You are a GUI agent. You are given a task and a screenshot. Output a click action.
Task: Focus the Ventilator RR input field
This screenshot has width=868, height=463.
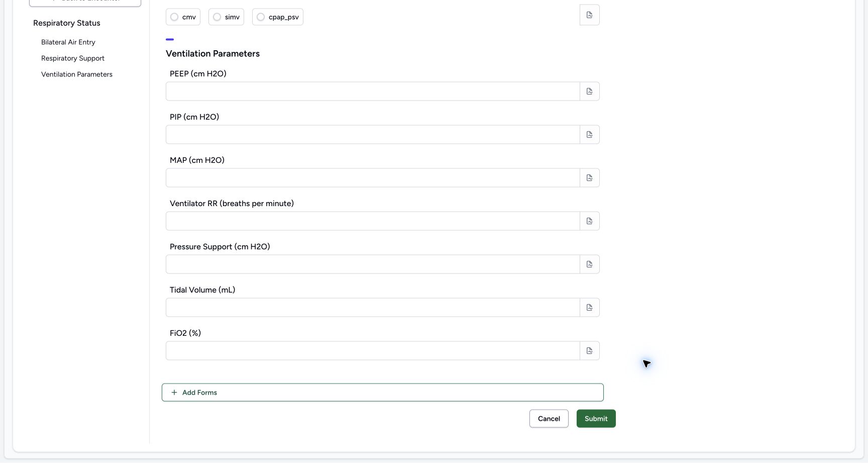tap(373, 221)
